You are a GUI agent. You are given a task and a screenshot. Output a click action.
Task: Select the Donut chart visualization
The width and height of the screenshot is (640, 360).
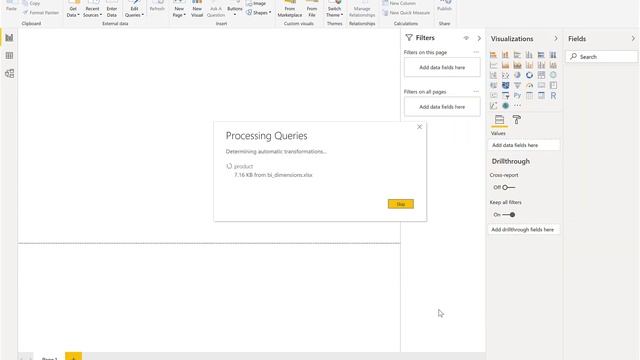(x=529, y=75)
